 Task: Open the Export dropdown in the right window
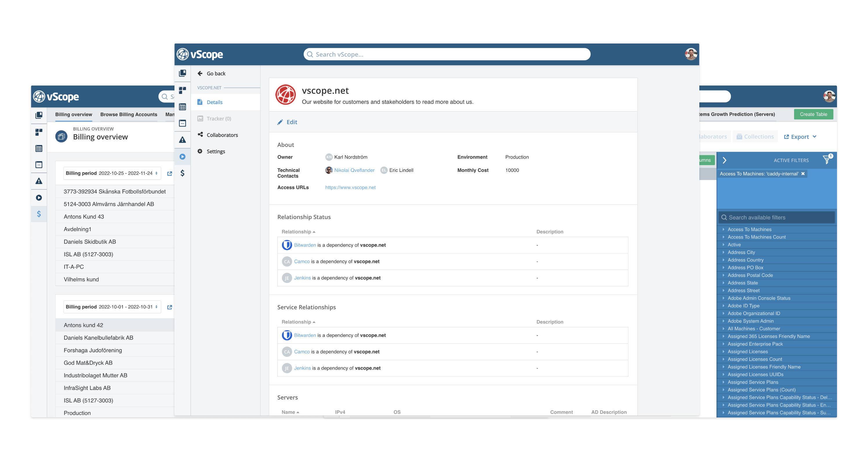[x=800, y=137]
